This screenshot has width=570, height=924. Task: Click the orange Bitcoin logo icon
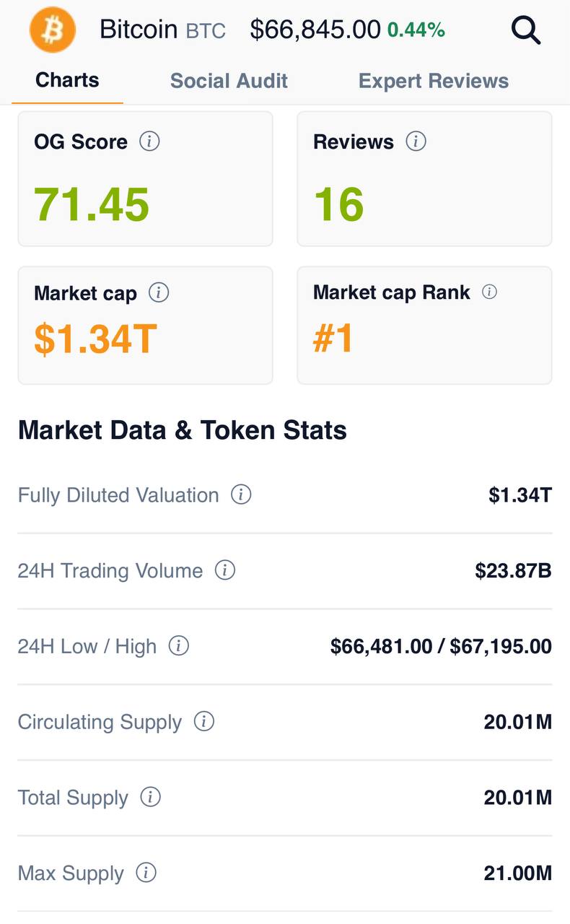click(x=52, y=30)
